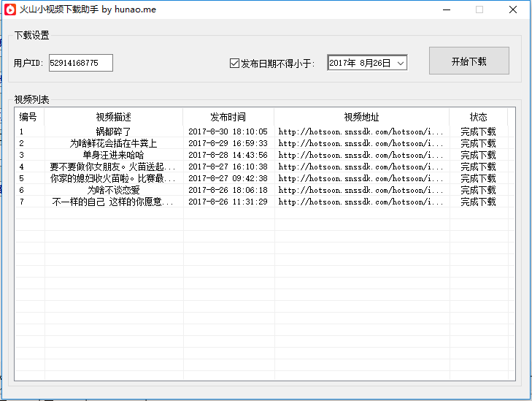The height and width of the screenshot is (401, 532).
Task: Click the app icon in the title bar
Action: pyautogui.click(x=10, y=9)
